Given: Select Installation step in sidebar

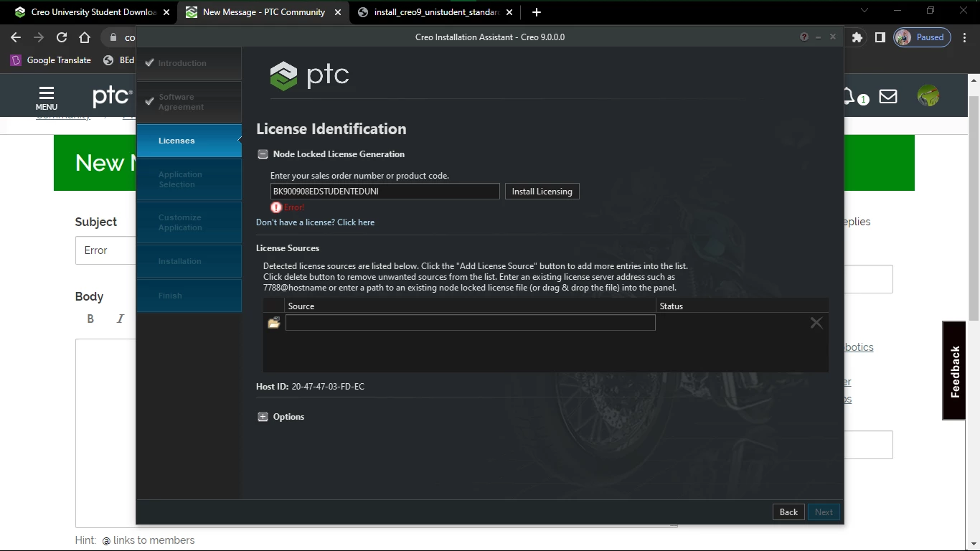Looking at the screenshot, I should (189, 261).
